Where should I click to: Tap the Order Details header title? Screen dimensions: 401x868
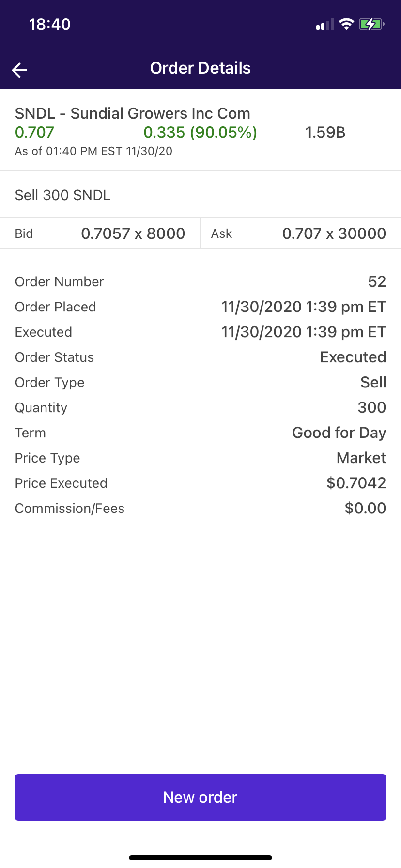pos(200,68)
